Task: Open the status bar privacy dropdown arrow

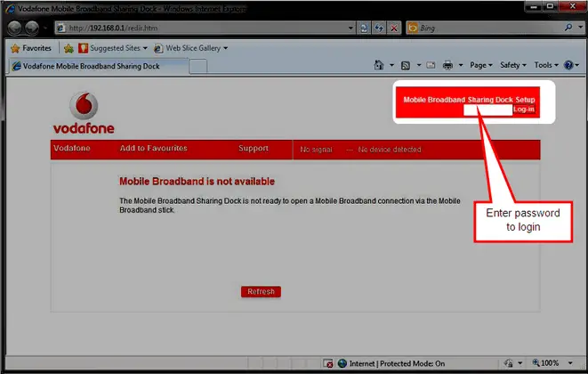Action: tap(520, 363)
